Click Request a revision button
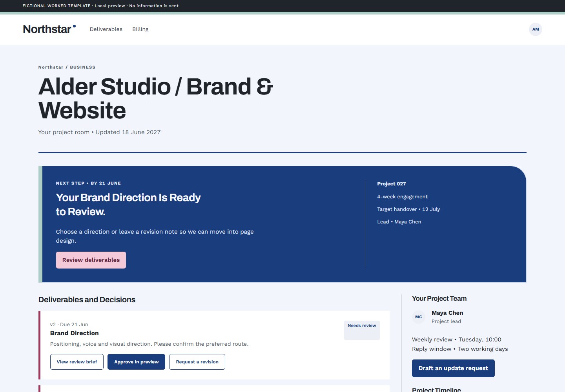 pos(197,362)
